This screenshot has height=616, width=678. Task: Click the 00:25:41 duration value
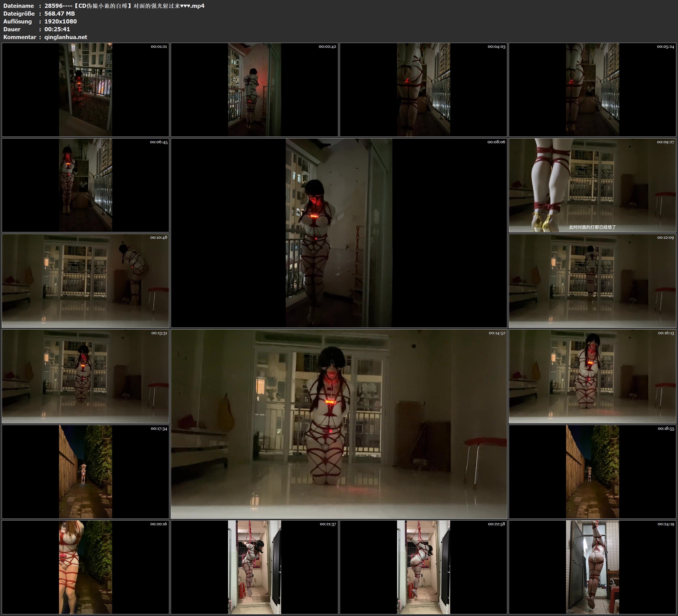tap(57, 29)
